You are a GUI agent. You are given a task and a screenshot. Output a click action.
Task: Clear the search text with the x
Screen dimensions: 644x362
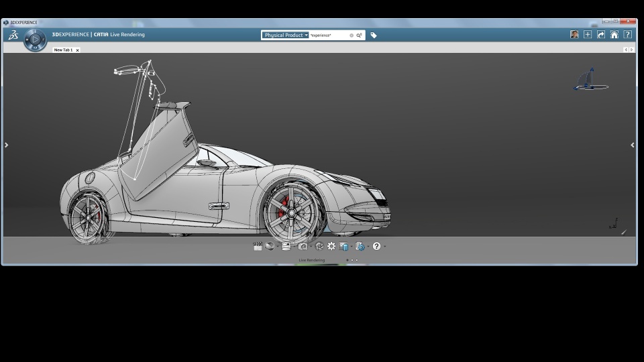pyautogui.click(x=352, y=36)
